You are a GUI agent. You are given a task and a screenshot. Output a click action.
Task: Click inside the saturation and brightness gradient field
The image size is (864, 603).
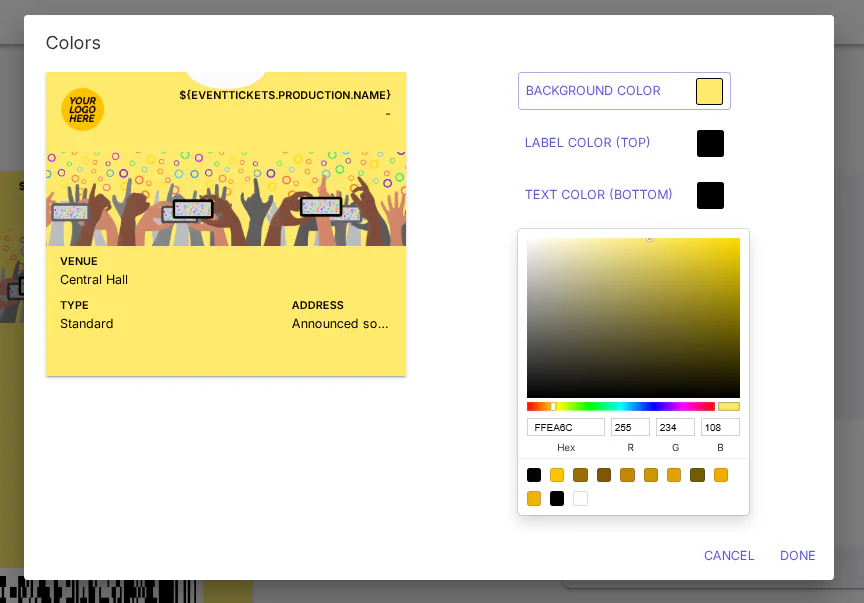[633, 318]
